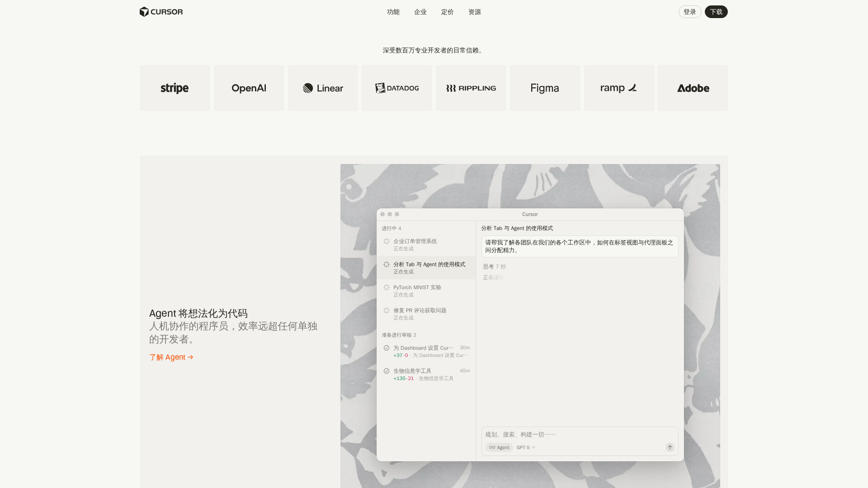Select the Stripe logo card
This screenshot has width=868, height=488.
tap(175, 88)
